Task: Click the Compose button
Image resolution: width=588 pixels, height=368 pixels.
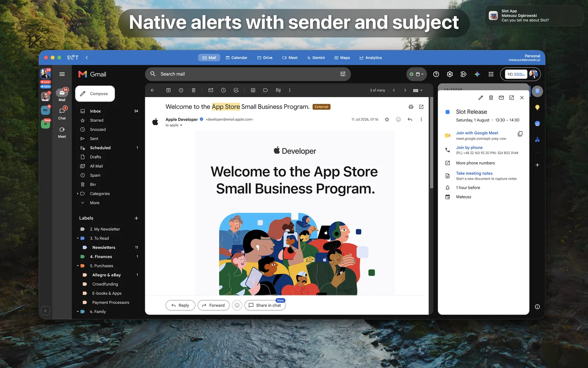Action: tap(95, 93)
